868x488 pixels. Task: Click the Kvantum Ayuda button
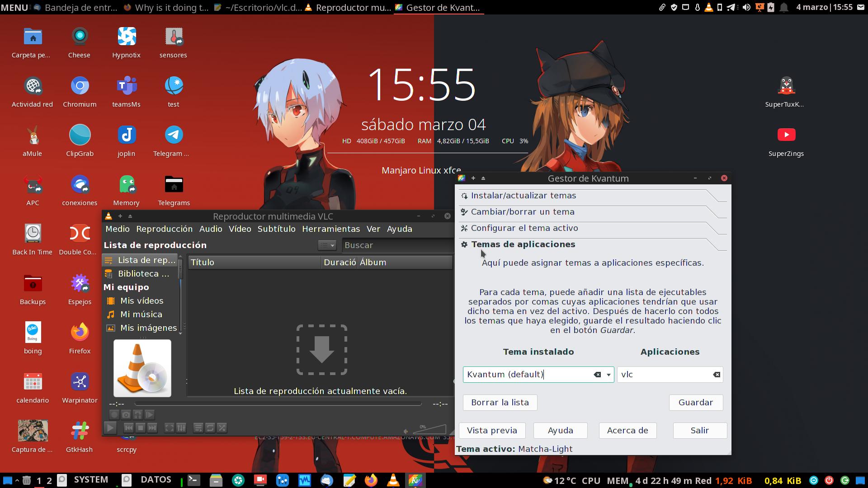click(561, 431)
